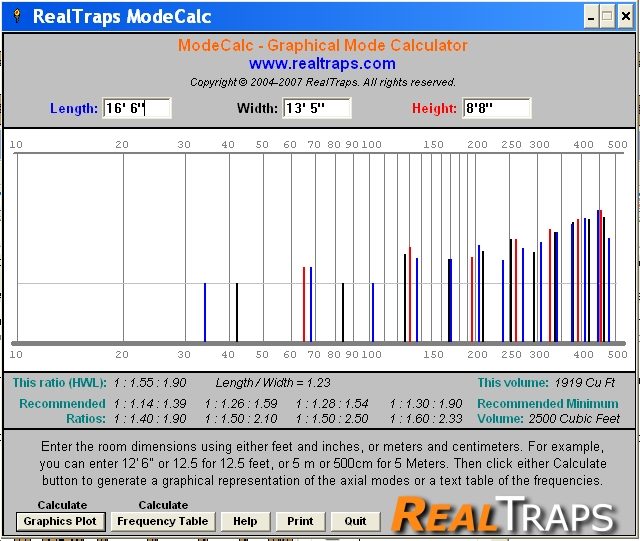
Task: Click the '150' label on top frequency axis
Action: click(x=433, y=145)
